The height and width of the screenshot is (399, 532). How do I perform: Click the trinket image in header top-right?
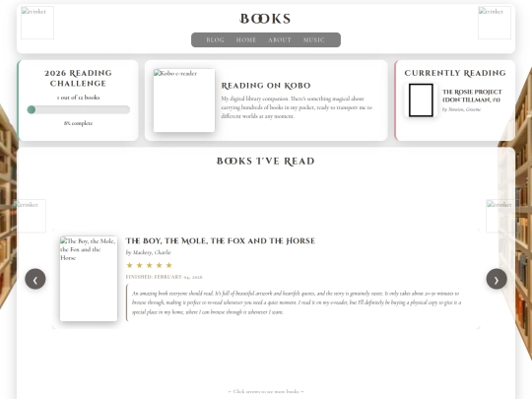tap(495, 23)
